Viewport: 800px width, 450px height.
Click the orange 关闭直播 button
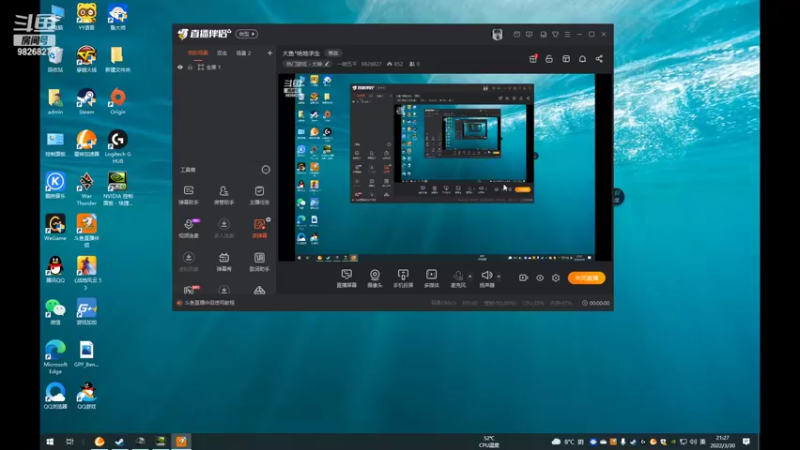586,278
